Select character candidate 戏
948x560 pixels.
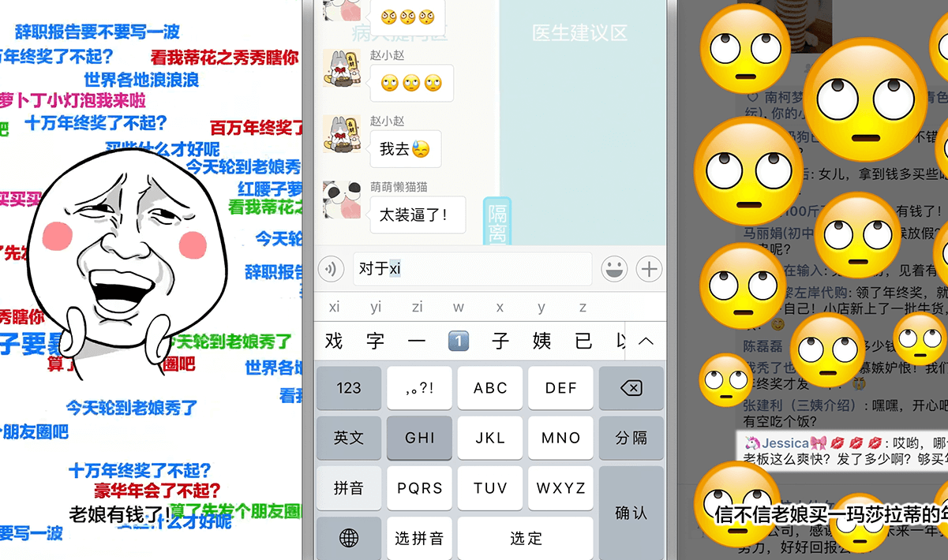(334, 341)
